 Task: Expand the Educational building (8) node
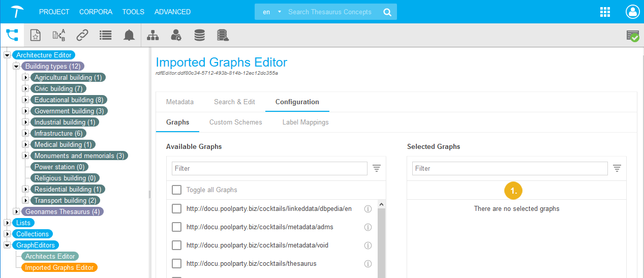[x=25, y=100]
